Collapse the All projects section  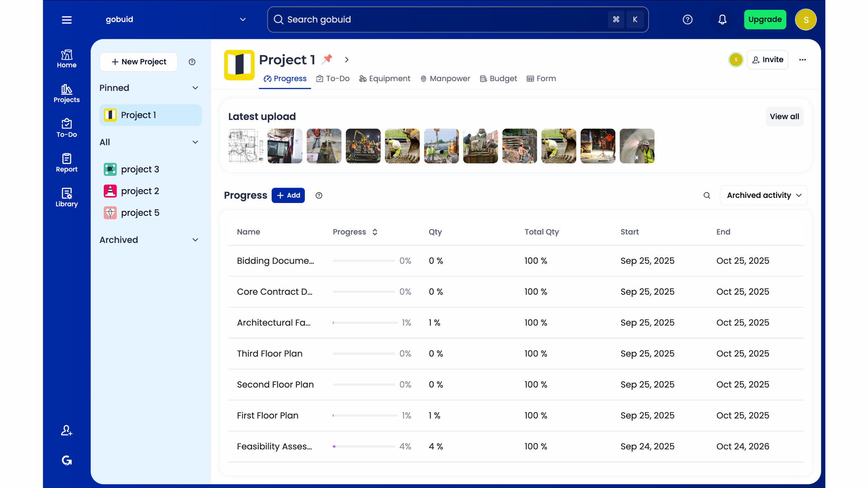(x=195, y=142)
